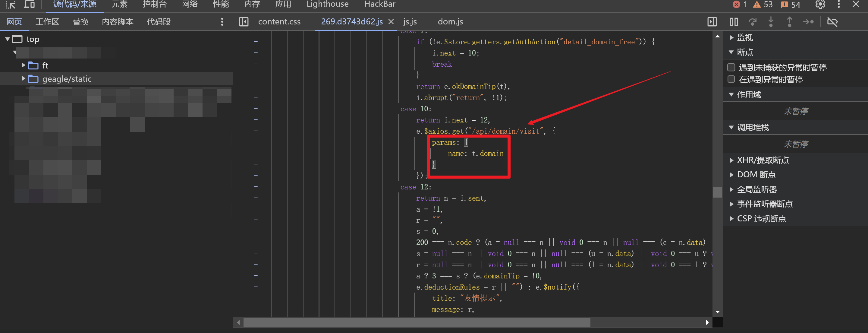Click the "case 12:" code line
The image size is (868, 333).
(x=416, y=187)
